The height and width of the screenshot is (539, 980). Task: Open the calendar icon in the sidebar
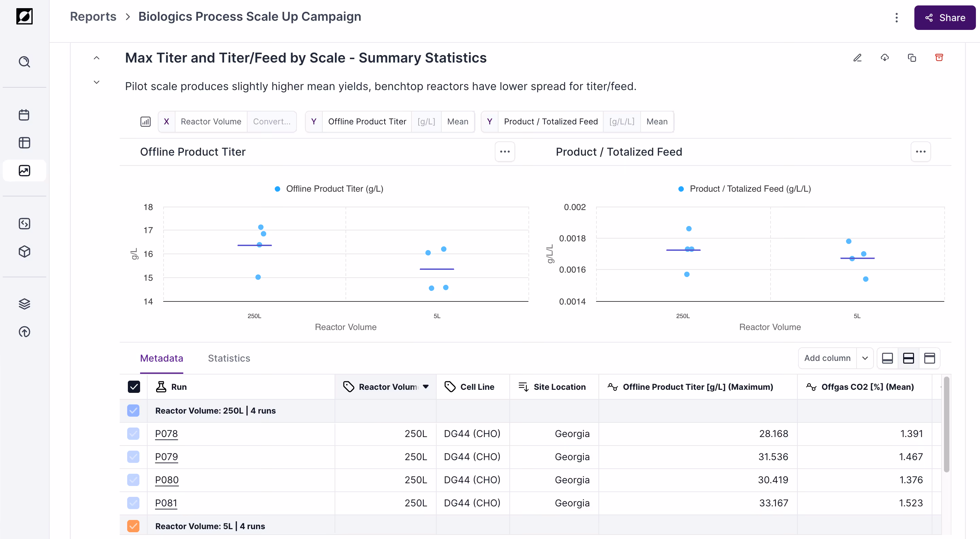[x=24, y=115]
